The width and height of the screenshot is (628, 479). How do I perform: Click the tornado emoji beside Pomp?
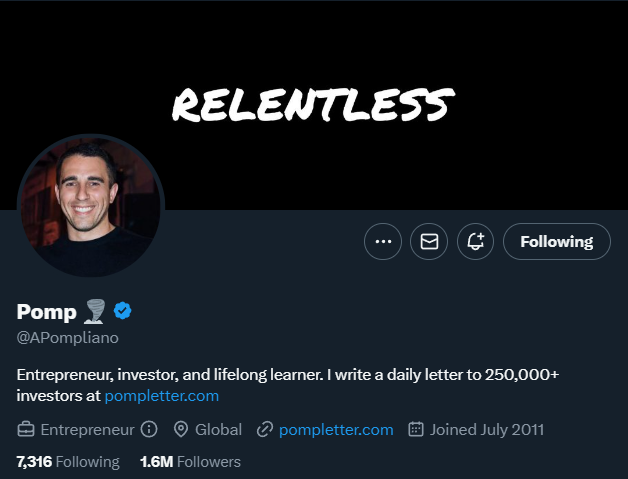95,311
